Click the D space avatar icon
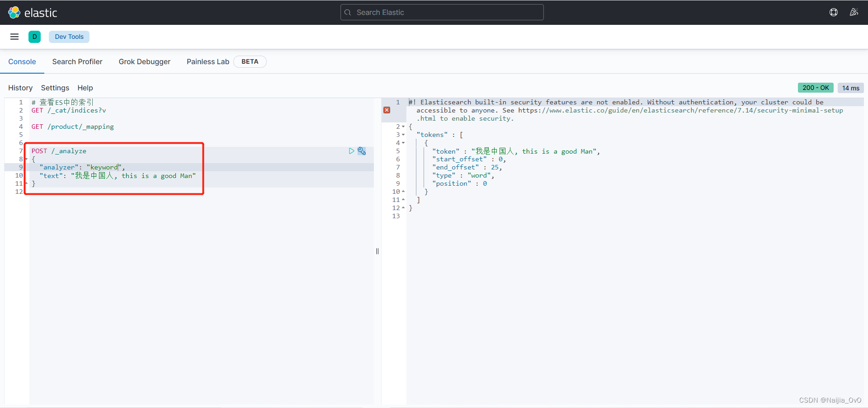868x408 pixels. (34, 37)
